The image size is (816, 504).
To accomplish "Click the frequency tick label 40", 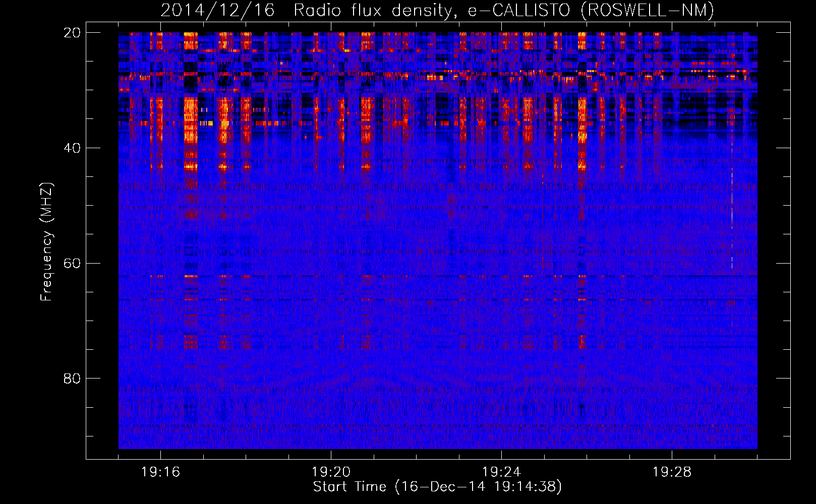I will point(73,148).
